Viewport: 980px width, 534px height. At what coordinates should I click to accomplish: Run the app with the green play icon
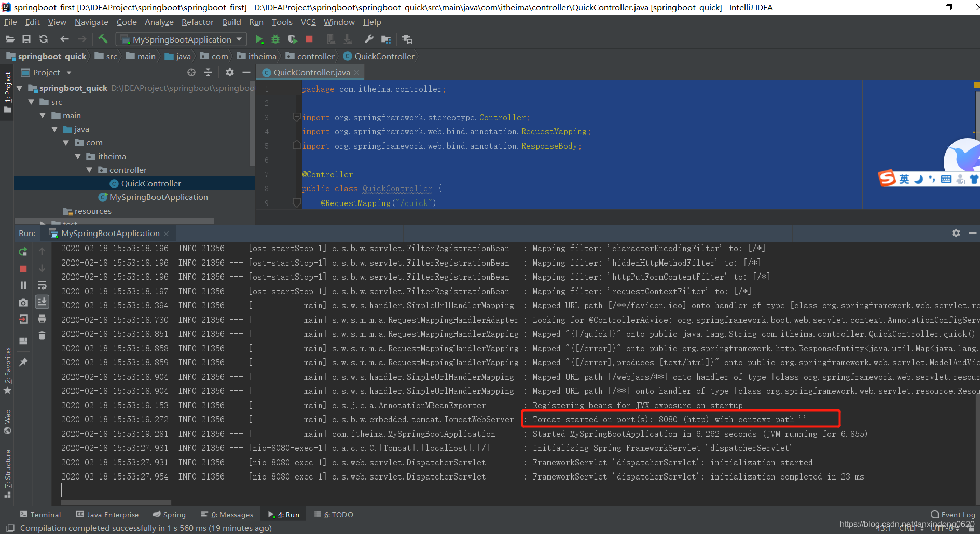[x=259, y=39]
